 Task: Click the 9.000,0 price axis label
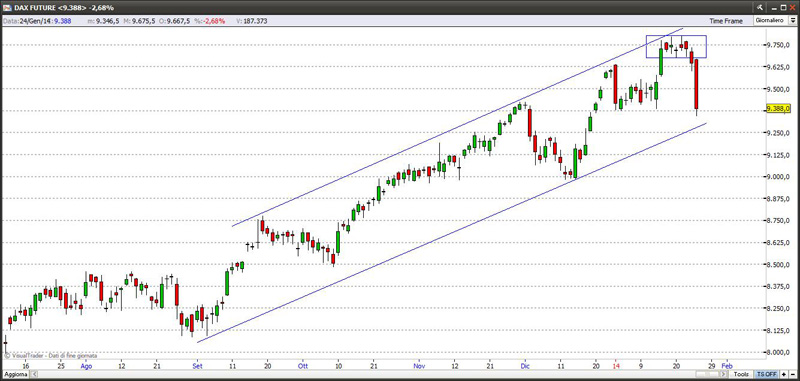coord(779,177)
